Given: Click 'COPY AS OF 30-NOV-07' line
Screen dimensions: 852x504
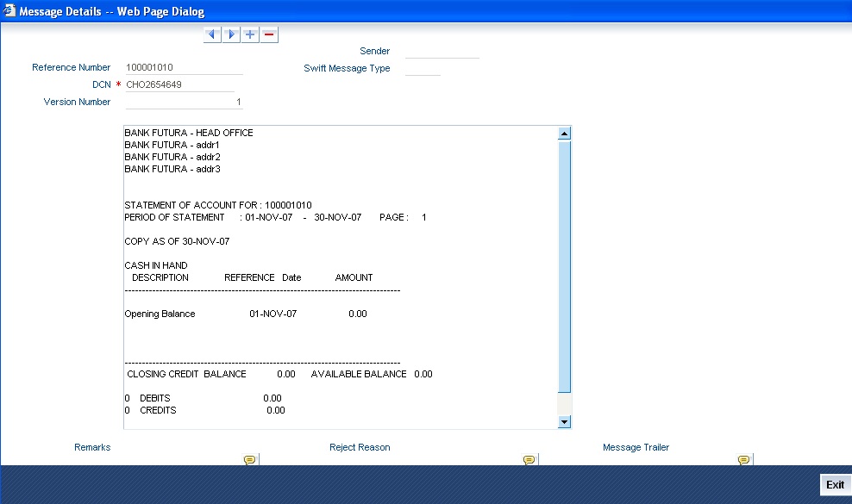Looking at the screenshot, I should 177,241.
